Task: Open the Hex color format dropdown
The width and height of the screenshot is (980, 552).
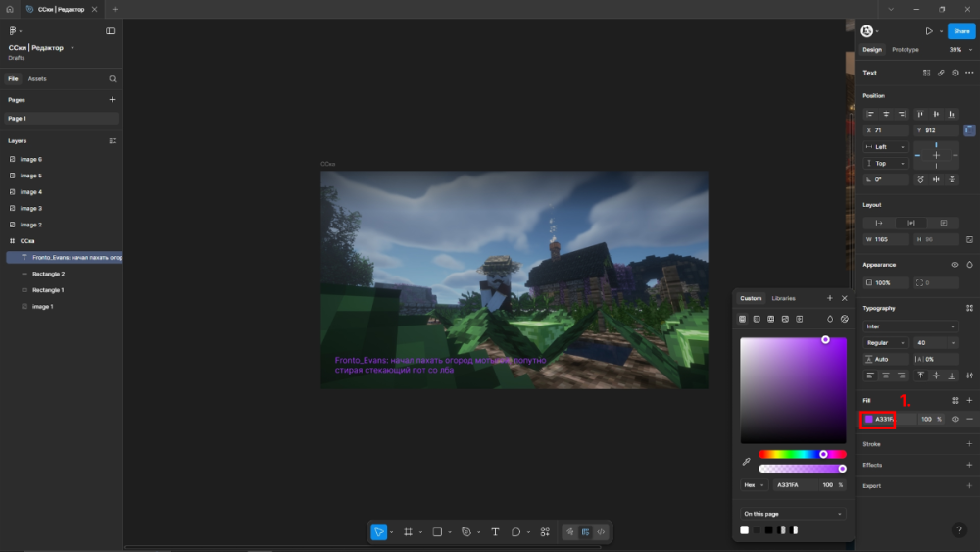Action: pyautogui.click(x=753, y=484)
